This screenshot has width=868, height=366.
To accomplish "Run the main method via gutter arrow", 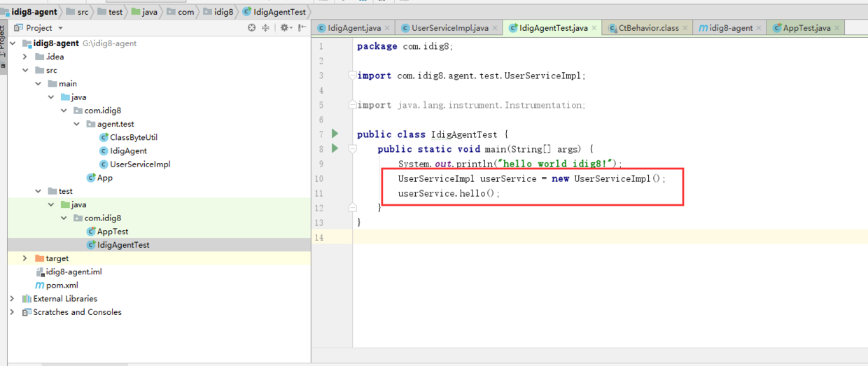I will 335,148.
